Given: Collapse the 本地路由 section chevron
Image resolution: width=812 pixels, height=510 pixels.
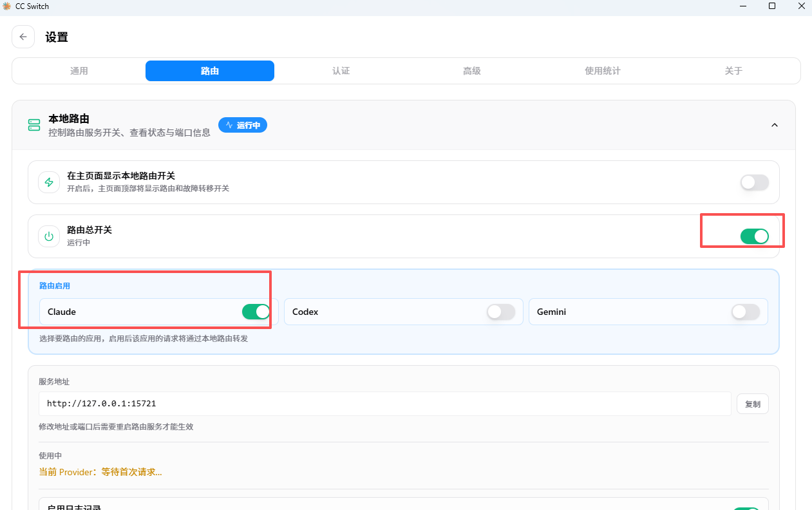Looking at the screenshot, I should 775,125.
